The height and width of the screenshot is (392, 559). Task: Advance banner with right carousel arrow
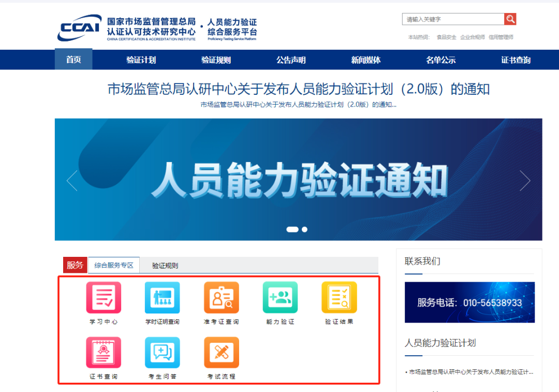click(525, 180)
